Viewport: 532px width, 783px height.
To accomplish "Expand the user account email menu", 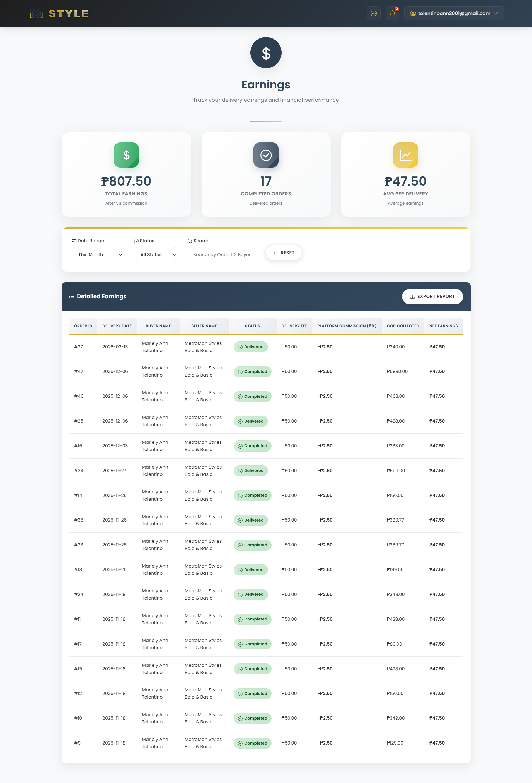I will tap(454, 13).
